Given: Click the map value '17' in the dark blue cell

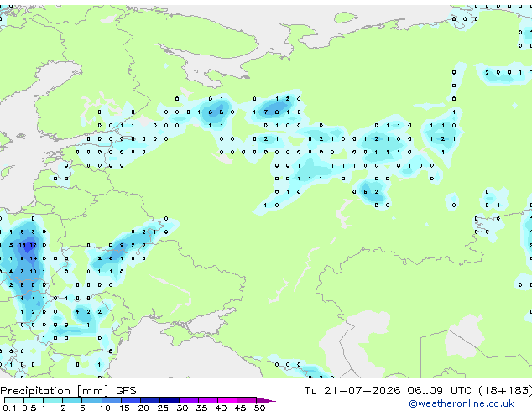Looking at the screenshot, I should [33, 245].
